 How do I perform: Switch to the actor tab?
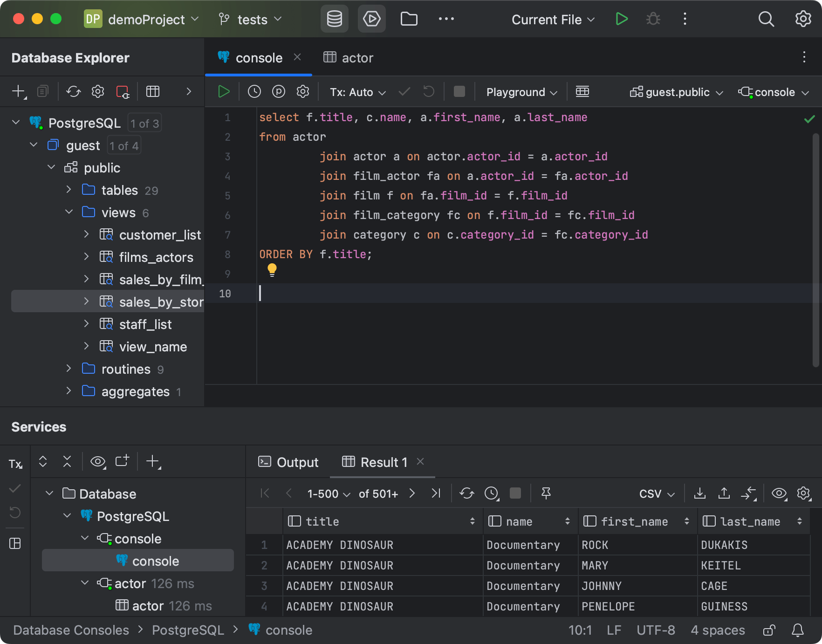pos(356,57)
